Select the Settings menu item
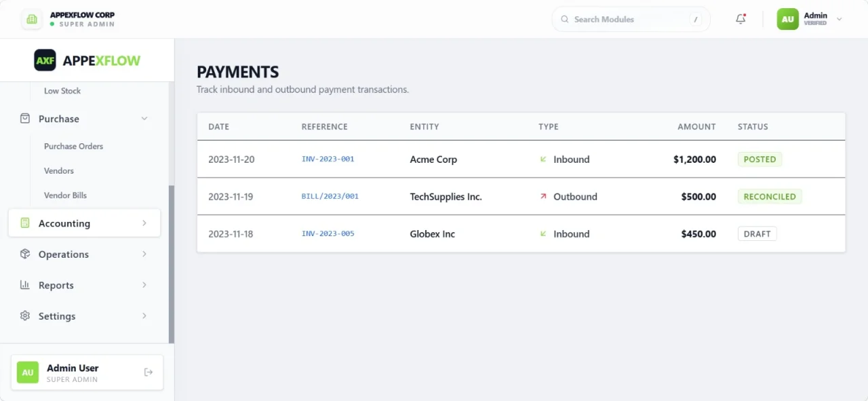 [x=84, y=316]
